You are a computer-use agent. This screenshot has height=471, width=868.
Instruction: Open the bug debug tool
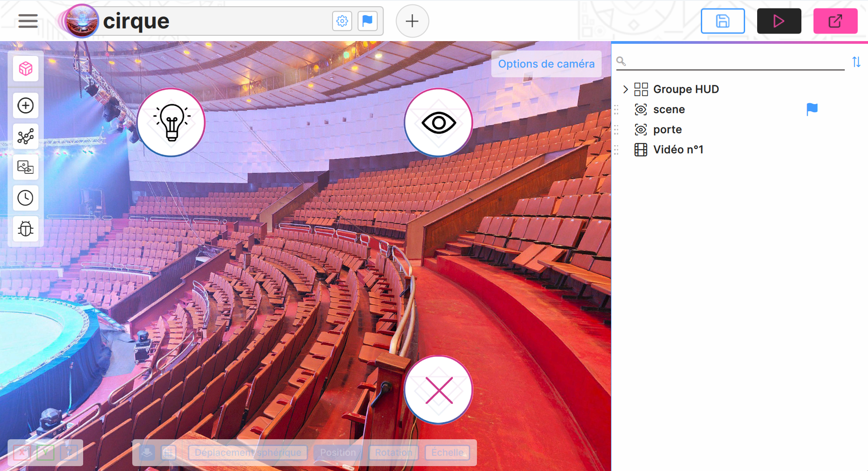[x=25, y=229]
